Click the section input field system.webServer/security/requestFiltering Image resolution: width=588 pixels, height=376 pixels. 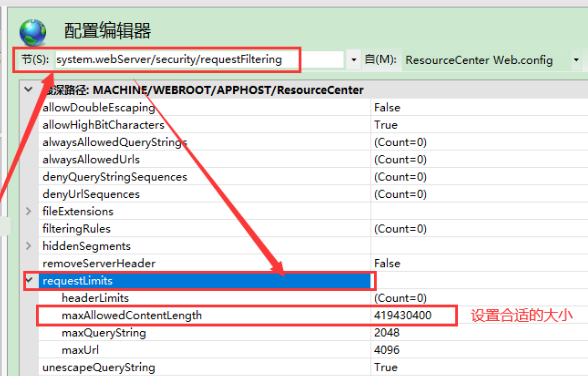coord(200,60)
